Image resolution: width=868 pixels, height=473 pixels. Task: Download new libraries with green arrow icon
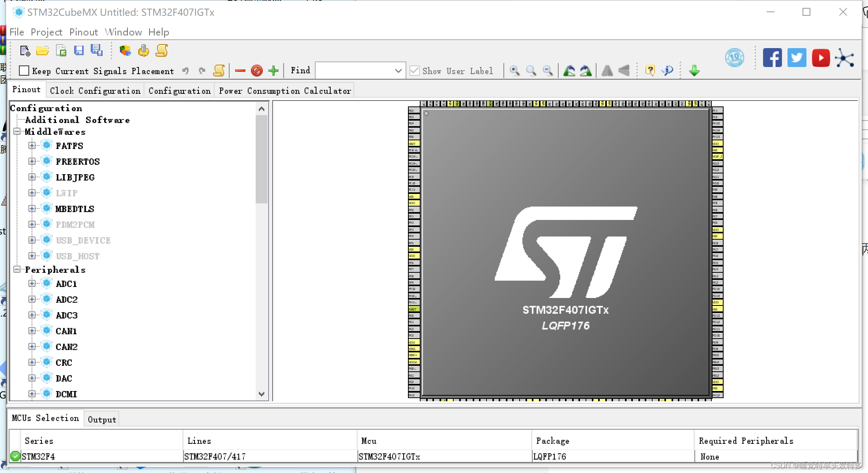pyautogui.click(x=694, y=70)
